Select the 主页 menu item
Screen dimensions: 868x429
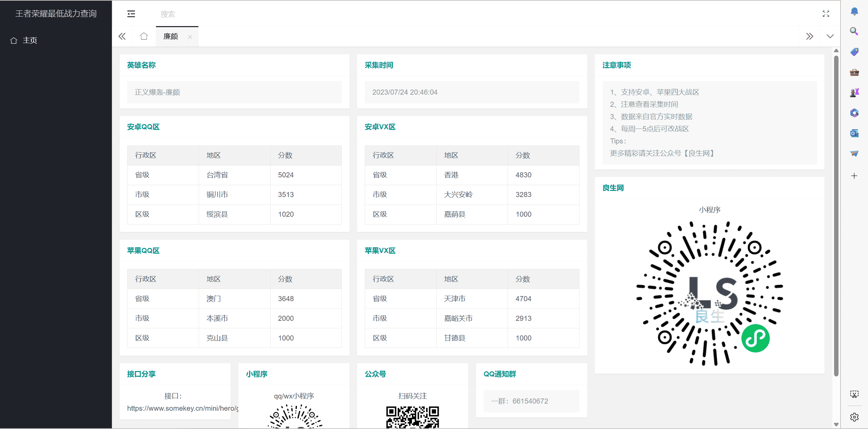point(30,40)
